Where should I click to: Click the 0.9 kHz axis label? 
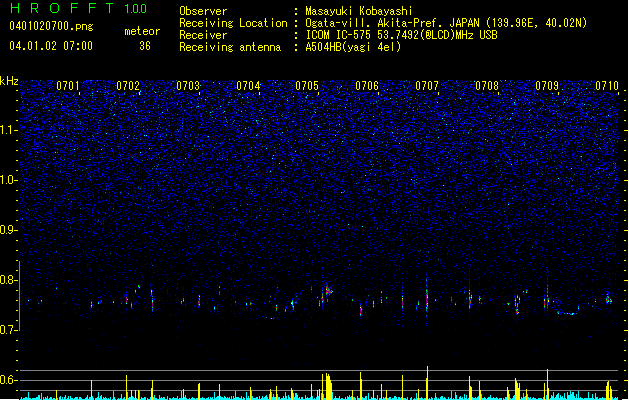(x=9, y=230)
